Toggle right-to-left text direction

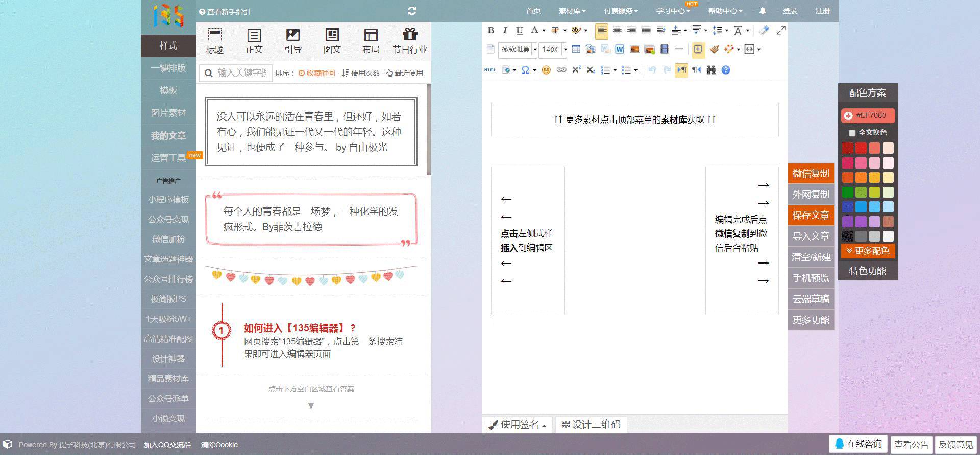[696, 70]
